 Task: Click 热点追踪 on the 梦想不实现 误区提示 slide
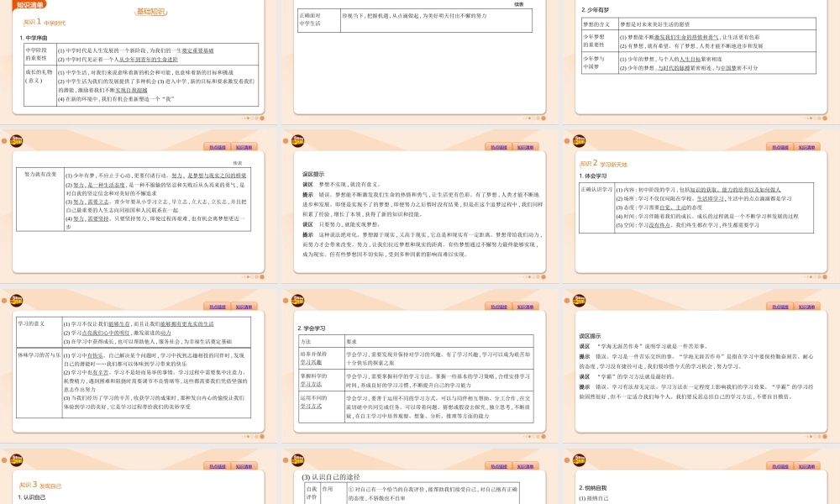496,146
